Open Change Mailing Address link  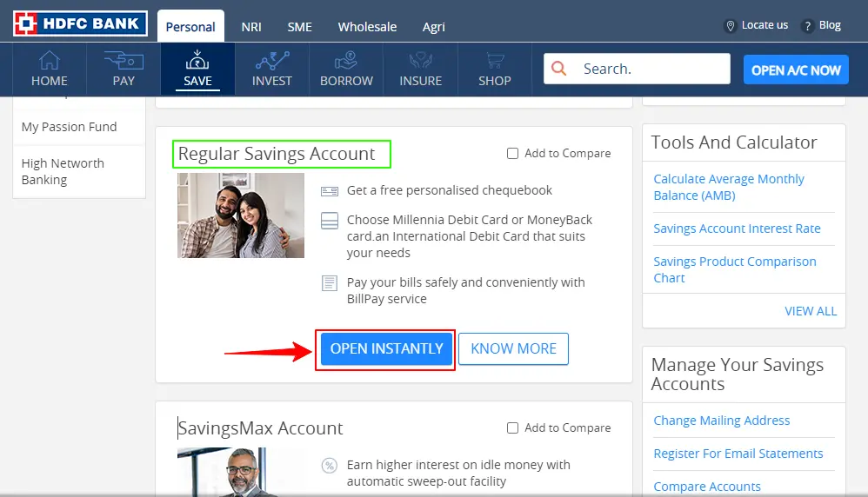tap(721, 421)
